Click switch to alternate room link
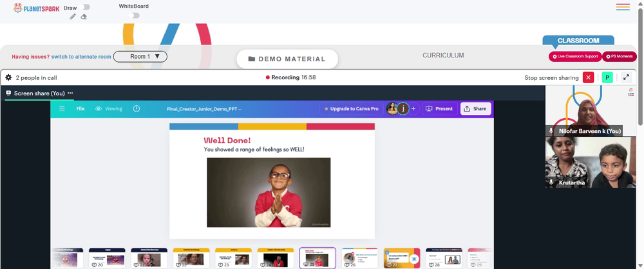The width and height of the screenshot is (644, 269). click(81, 57)
